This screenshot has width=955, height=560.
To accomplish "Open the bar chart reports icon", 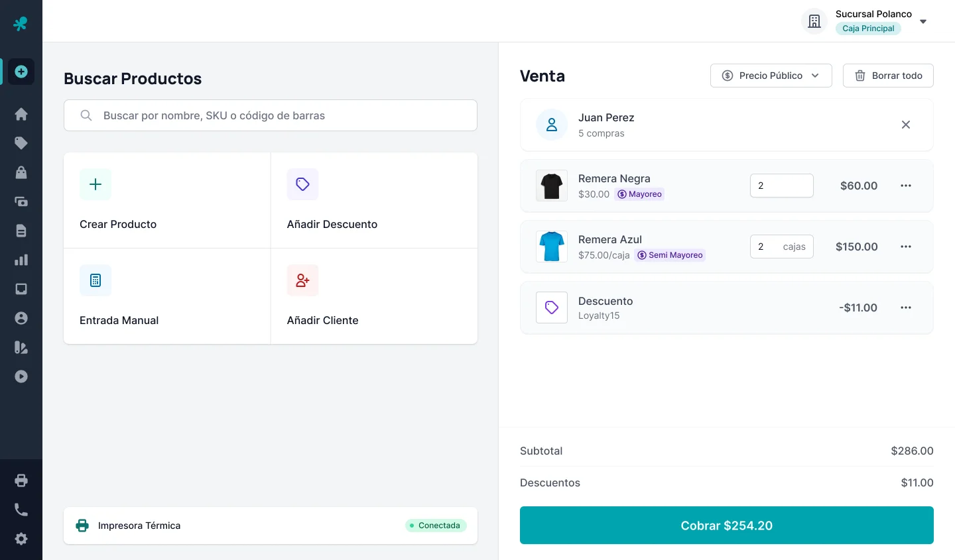I will click(x=21, y=260).
